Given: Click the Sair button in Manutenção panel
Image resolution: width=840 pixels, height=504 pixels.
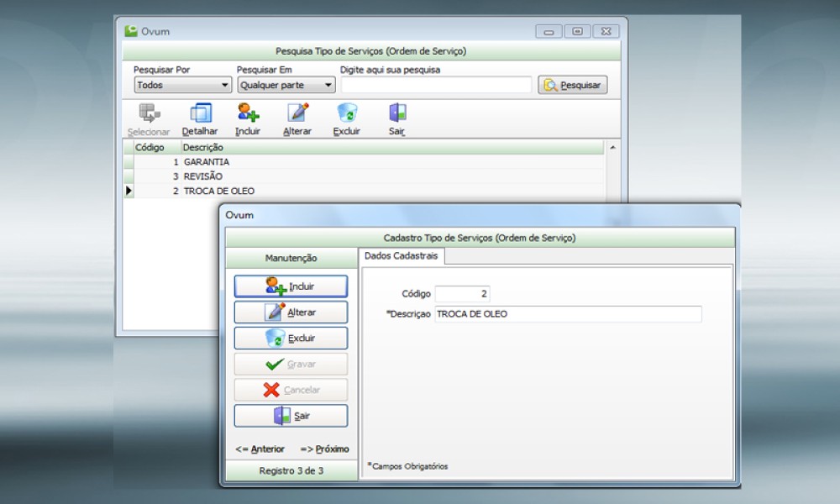Looking at the screenshot, I should click(291, 417).
